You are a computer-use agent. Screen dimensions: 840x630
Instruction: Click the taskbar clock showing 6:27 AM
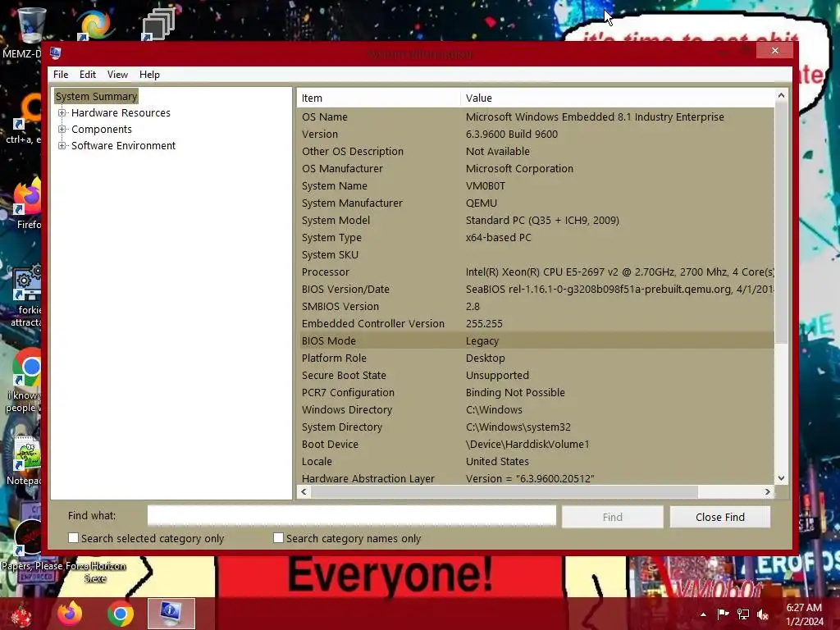804,614
